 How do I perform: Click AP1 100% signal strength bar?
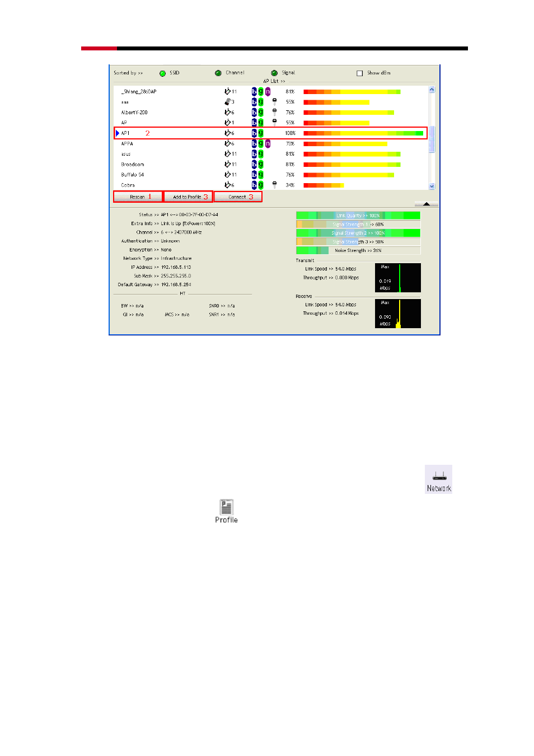(363, 133)
